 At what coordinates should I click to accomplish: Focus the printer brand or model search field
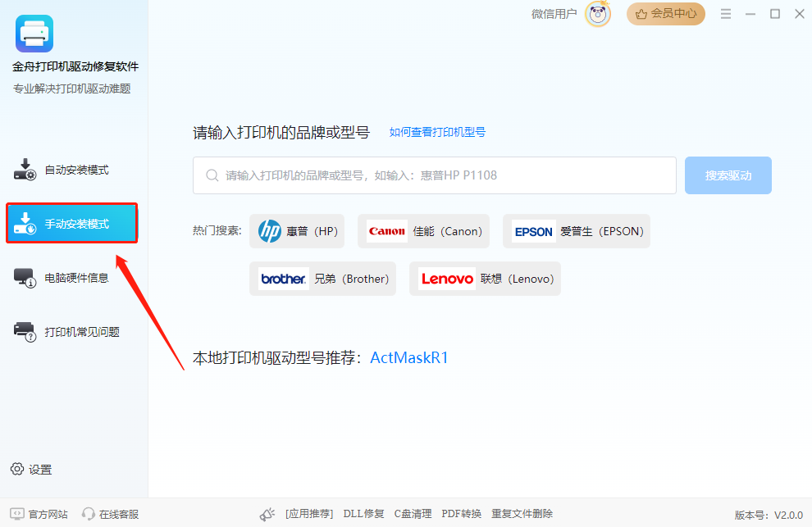click(x=435, y=175)
